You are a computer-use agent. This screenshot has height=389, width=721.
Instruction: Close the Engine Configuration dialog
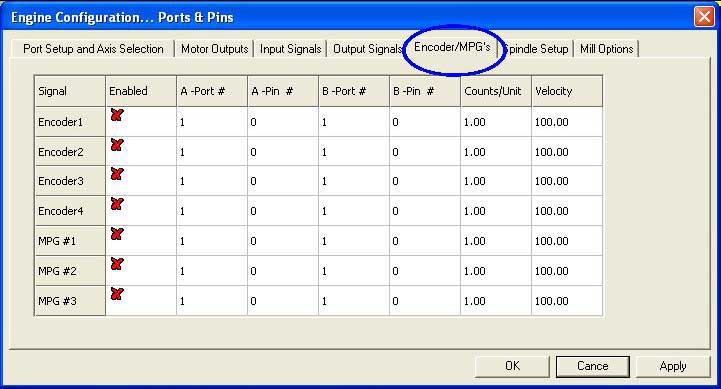click(704, 17)
